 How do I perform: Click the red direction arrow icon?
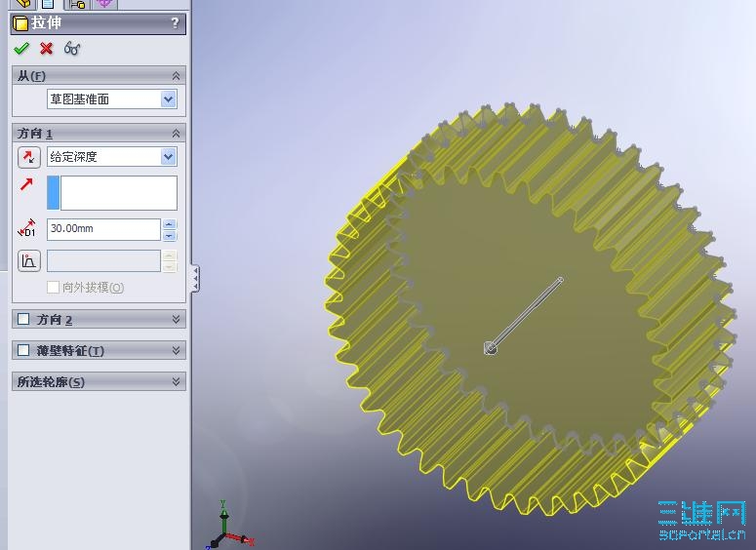(26, 184)
